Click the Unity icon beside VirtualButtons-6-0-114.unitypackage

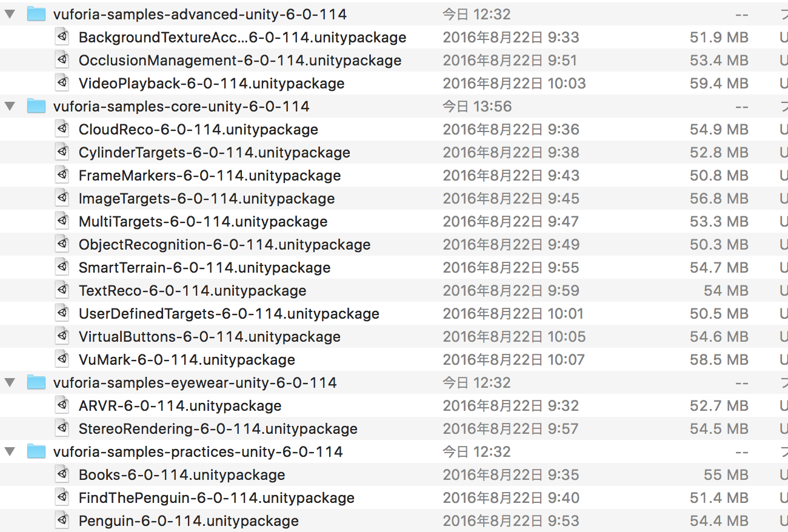pyautogui.click(x=62, y=337)
